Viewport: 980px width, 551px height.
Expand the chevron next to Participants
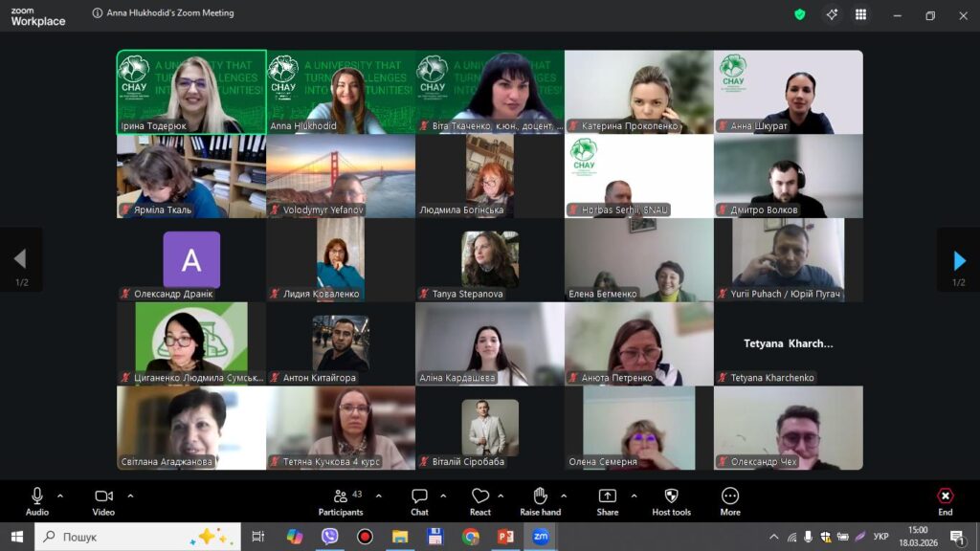click(378, 496)
